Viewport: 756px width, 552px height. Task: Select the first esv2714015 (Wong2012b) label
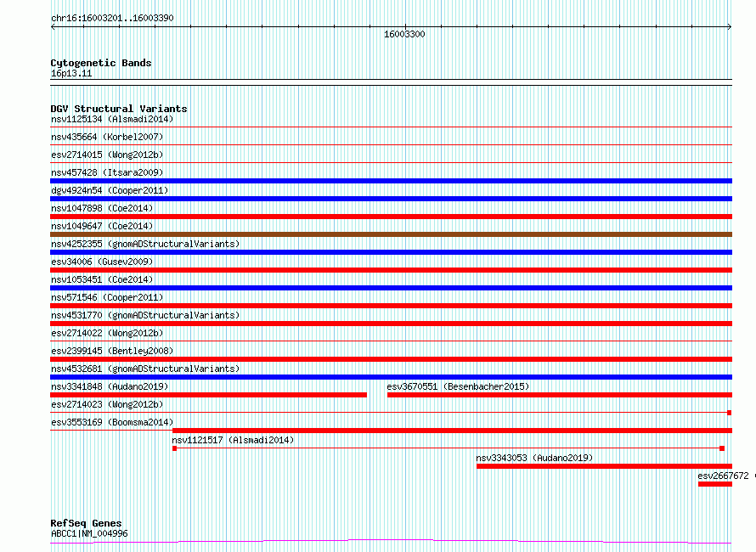pyautogui.click(x=107, y=155)
